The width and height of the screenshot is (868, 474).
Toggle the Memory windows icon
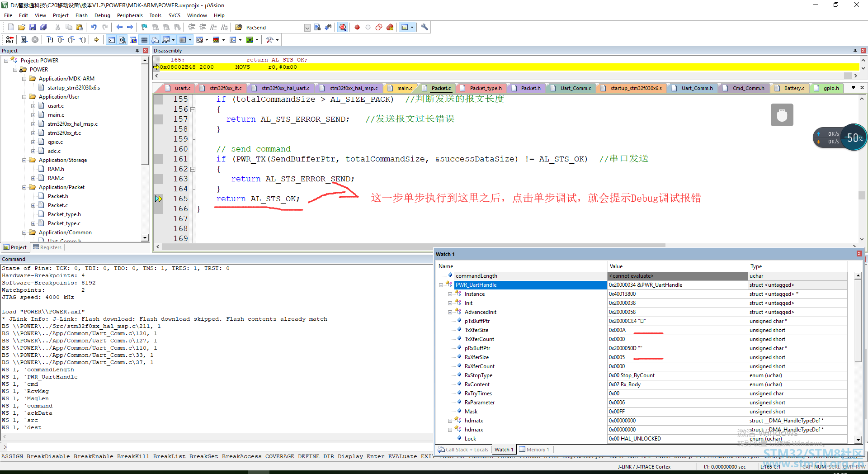pyautogui.click(x=183, y=40)
